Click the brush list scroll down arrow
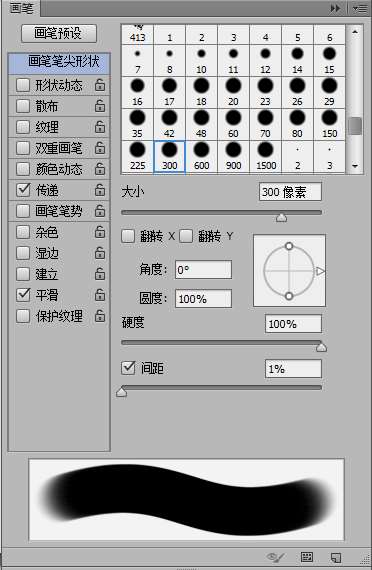The image size is (372, 570). pyautogui.click(x=355, y=166)
